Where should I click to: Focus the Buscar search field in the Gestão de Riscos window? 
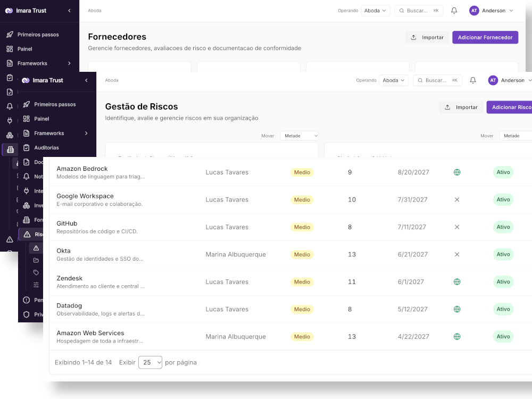437,80
